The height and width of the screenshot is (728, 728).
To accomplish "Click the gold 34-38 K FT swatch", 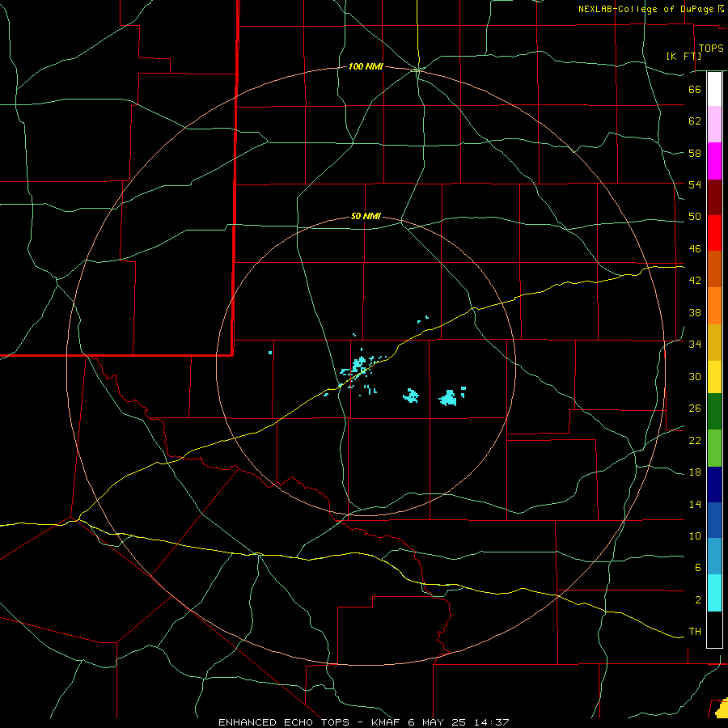I will pyautogui.click(x=714, y=342).
